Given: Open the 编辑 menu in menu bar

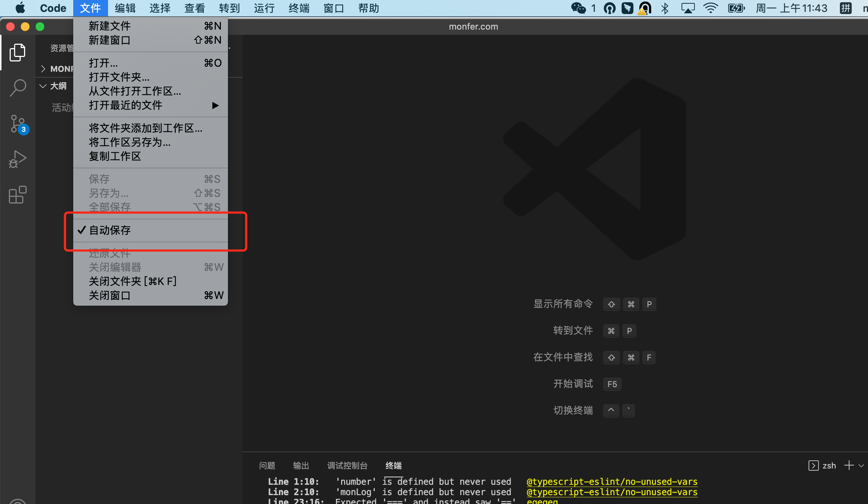Looking at the screenshot, I should coord(125,8).
